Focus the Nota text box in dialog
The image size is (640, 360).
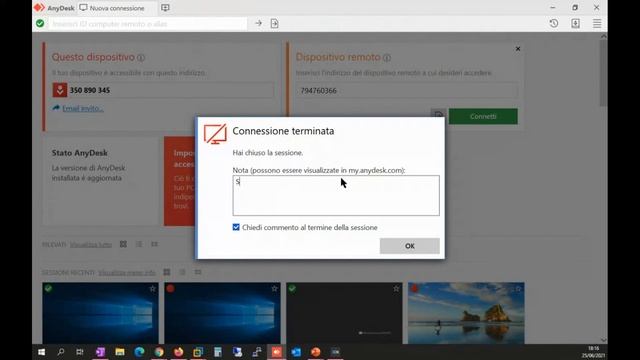pos(336,196)
